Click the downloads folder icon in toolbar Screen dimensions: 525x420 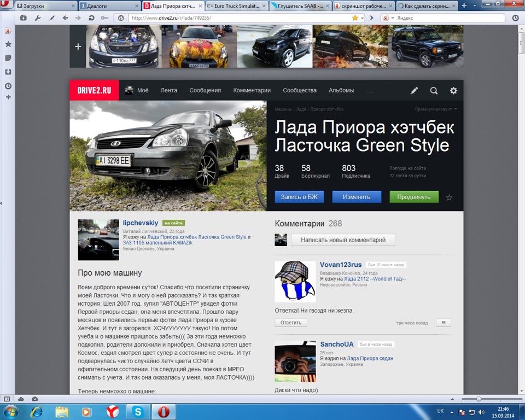click(23, 17)
